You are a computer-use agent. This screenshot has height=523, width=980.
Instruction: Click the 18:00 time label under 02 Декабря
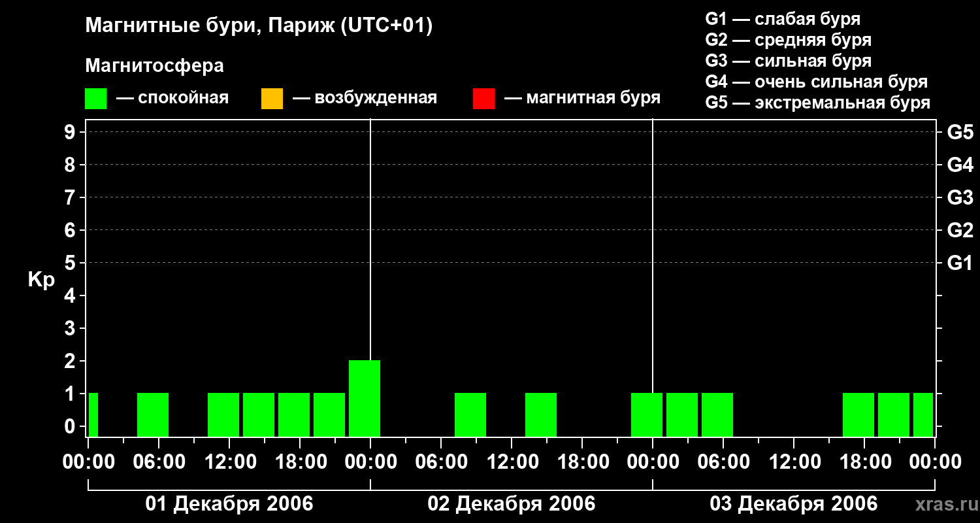[x=582, y=462]
